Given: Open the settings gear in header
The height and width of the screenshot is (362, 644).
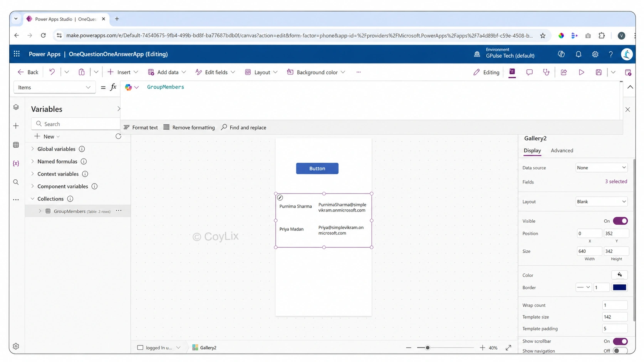Looking at the screenshot, I should tap(595, 54).
